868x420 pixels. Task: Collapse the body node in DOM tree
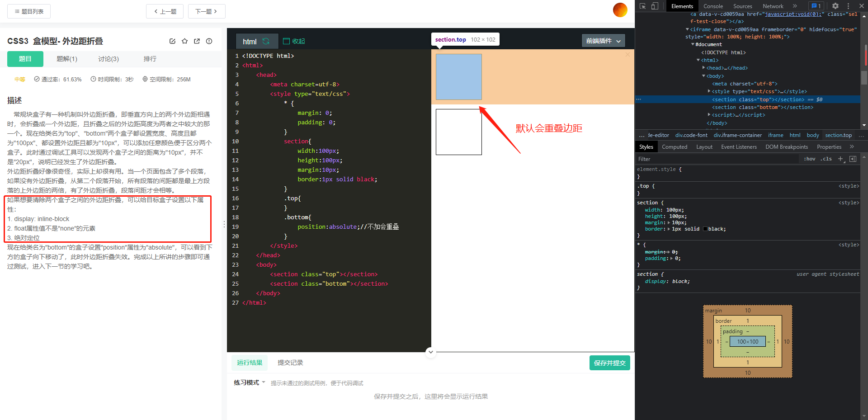[703, 76]
